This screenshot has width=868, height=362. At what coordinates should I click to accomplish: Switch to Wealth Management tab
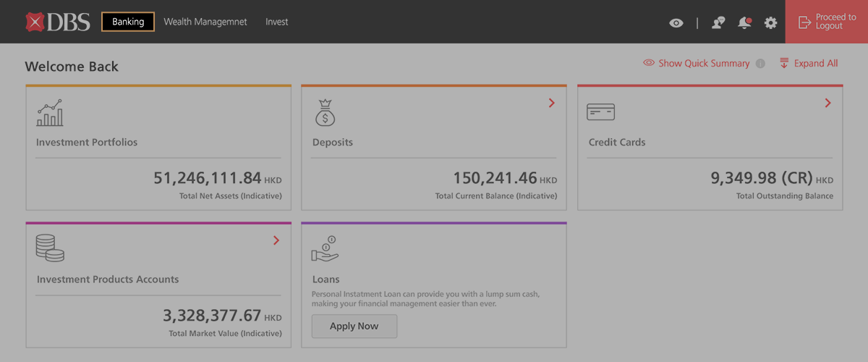coord(205,22)
